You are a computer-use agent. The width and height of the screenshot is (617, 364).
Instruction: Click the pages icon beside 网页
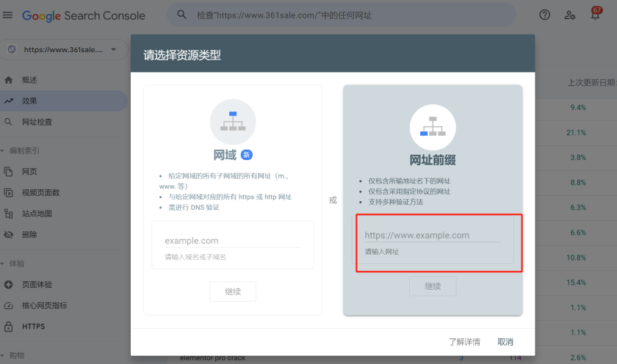point(8,172)
